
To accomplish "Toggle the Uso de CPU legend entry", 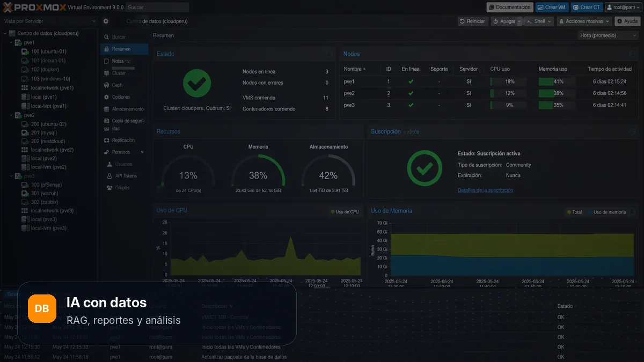I will pyautogui.click(x=345, y=212).
